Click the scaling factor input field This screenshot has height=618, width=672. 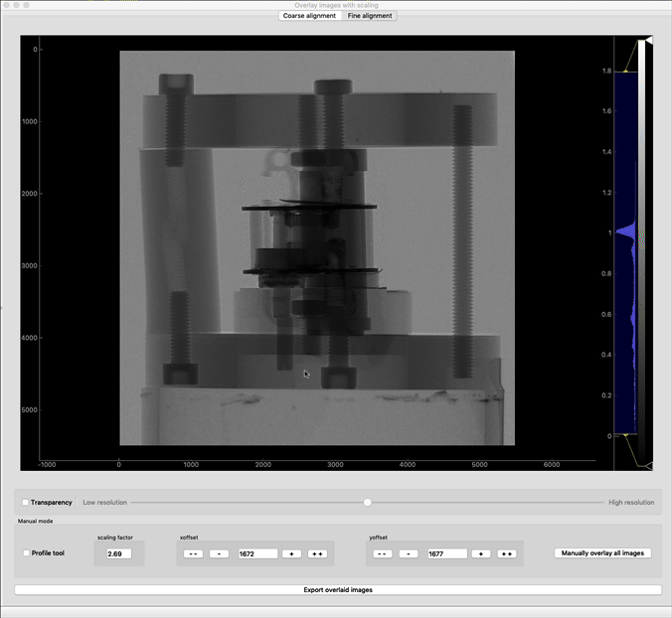click(x=119, y=553)
